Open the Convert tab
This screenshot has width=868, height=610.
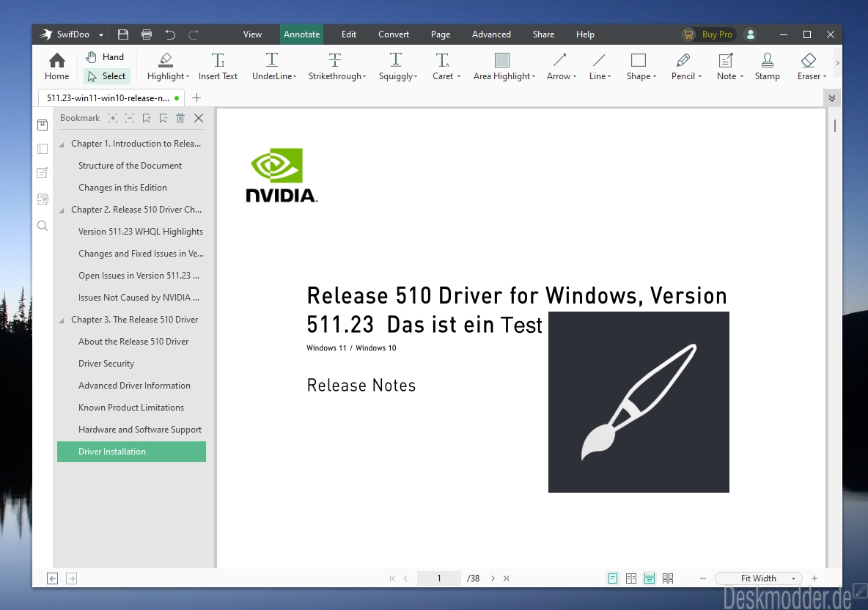click(394, 34)
